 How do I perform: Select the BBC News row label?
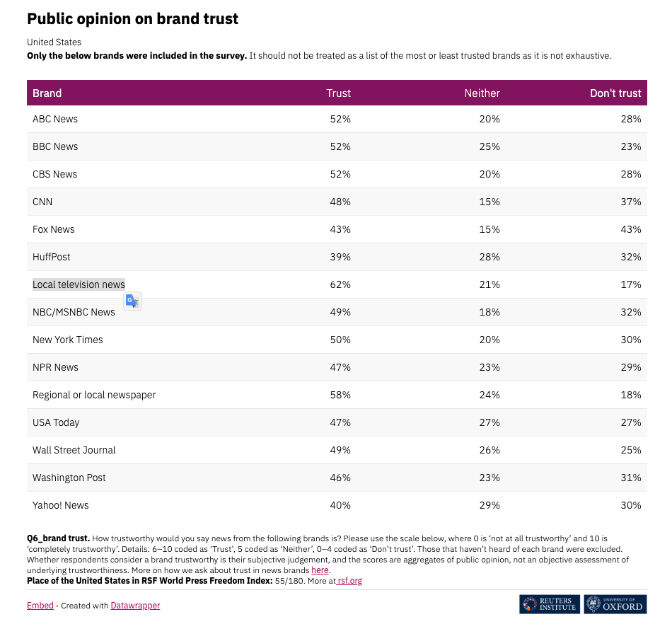click(55, 146)
